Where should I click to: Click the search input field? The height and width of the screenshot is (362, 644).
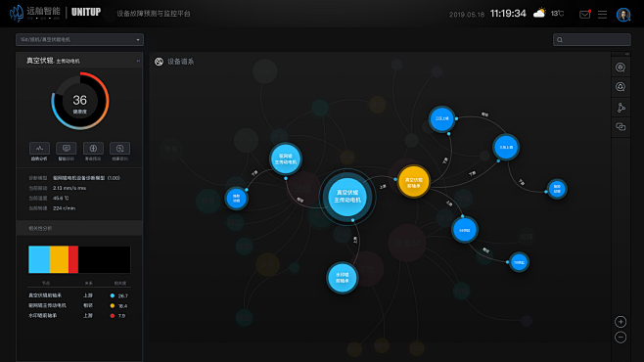[592, 40]
